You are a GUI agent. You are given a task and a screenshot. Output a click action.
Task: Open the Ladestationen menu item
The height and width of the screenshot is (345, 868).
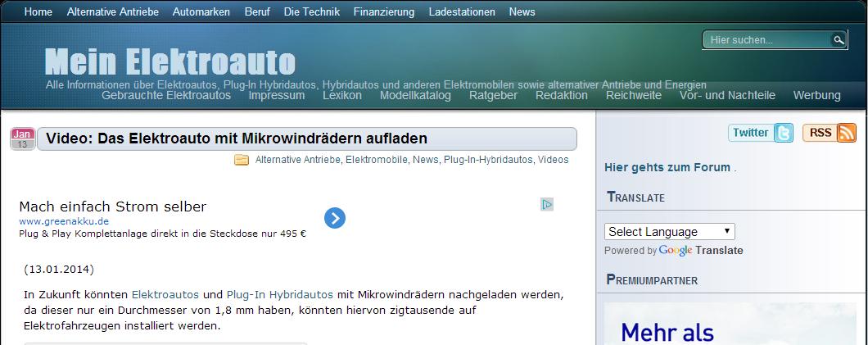(x=462, y=11)
